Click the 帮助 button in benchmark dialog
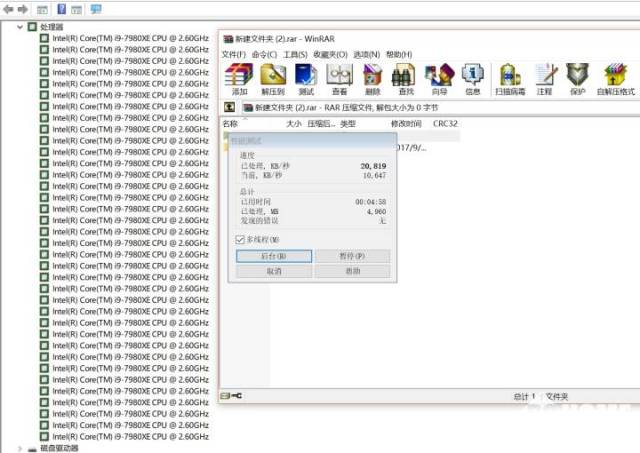The image size is (640, 453). 352,271
